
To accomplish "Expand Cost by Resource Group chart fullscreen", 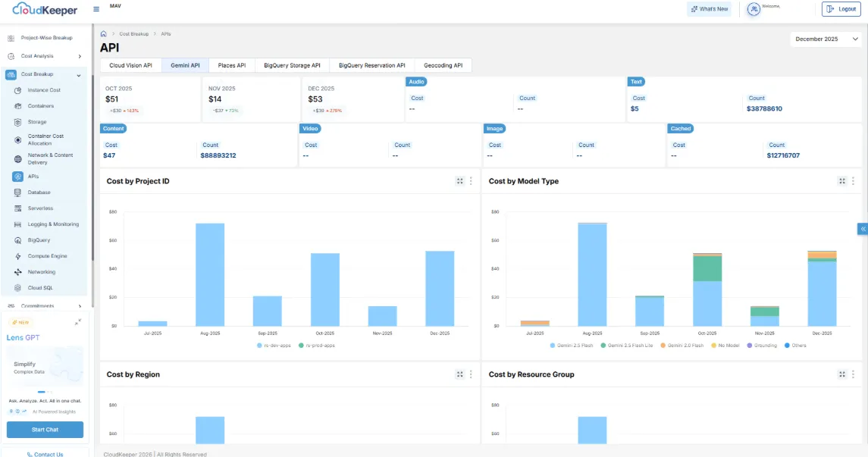I will point(842,374).
